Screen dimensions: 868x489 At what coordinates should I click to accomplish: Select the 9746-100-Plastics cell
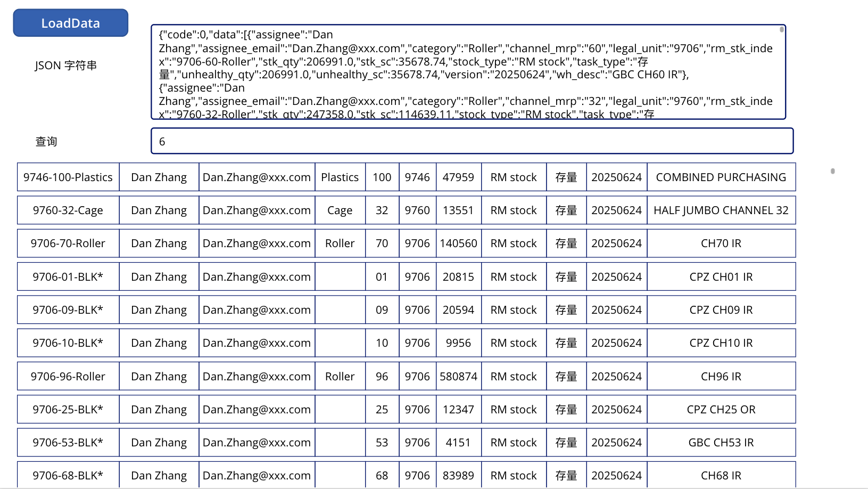pos(68,177)
